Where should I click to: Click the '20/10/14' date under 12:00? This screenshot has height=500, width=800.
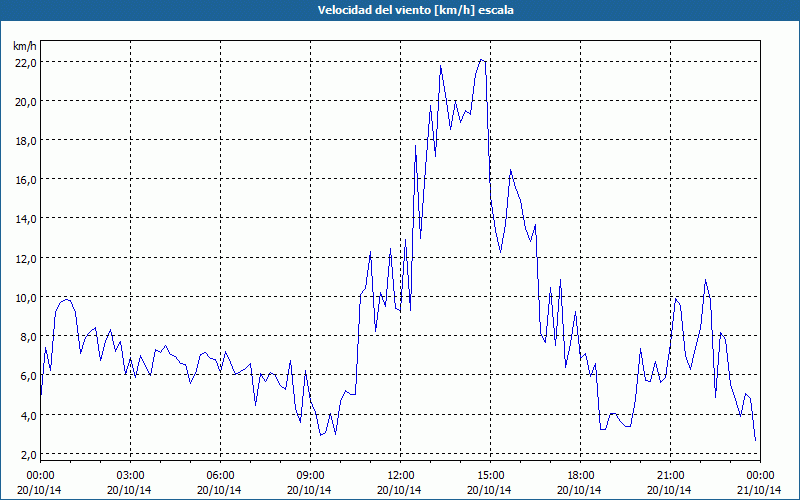coord(399,490)
